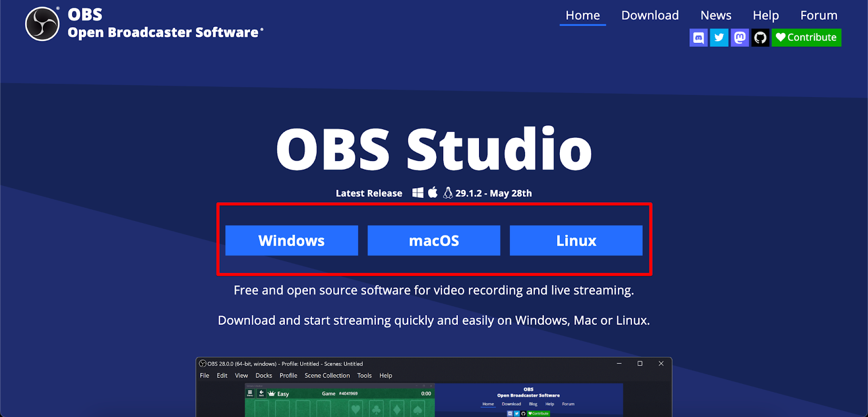This screenshot has width=868, height=417.
Task: Click the Windows logo beside Latest Release
Action: tap(418, 193)
